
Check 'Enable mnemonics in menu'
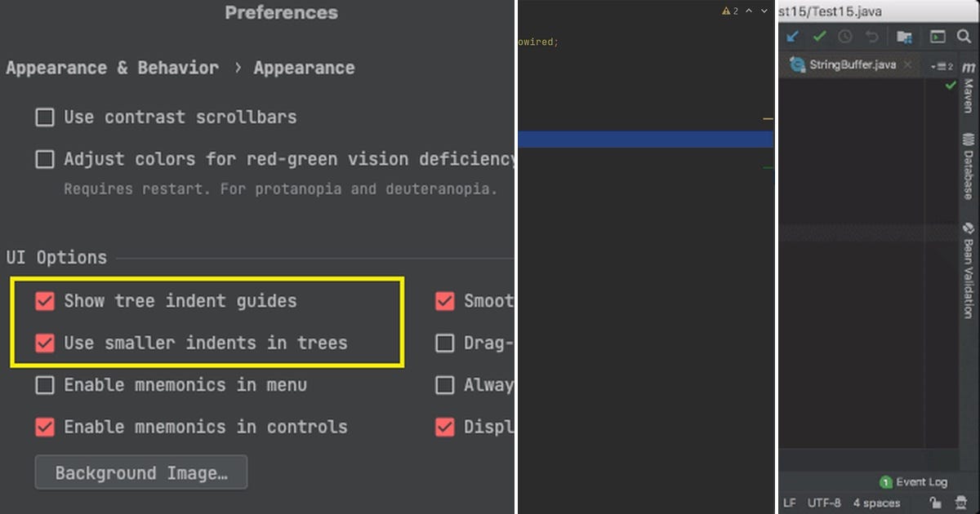point(45,385)
